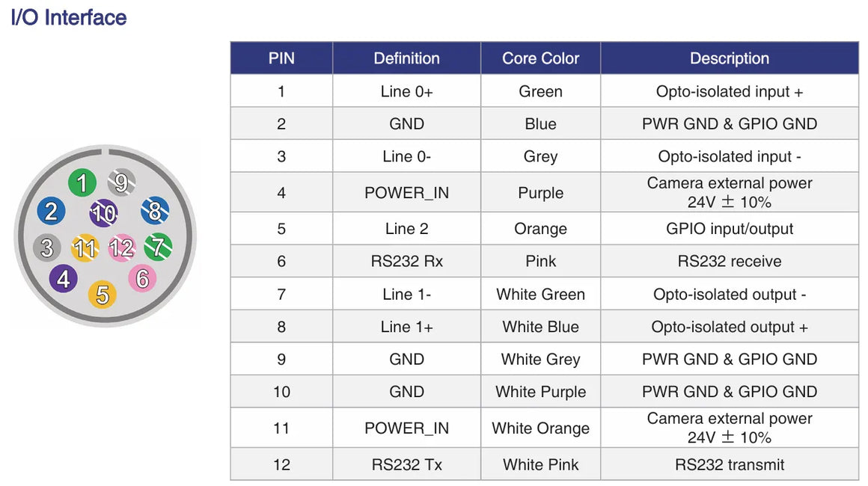The height and width of the screenshot is (486, 868).
Task: Select the orange pin 5 circle
Action: tap(103, 295)
